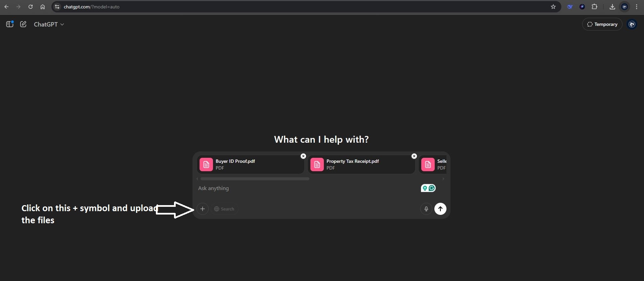The height and width of the screenshot is (281, 644).
Task: Start a new chat with pencil icon
Action: click(23, 24)
